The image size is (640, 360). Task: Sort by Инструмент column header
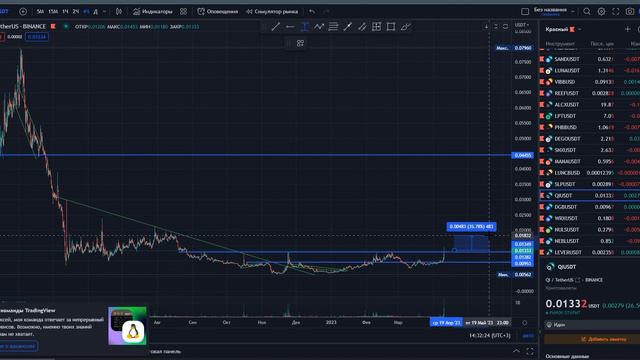coord(560,44)
